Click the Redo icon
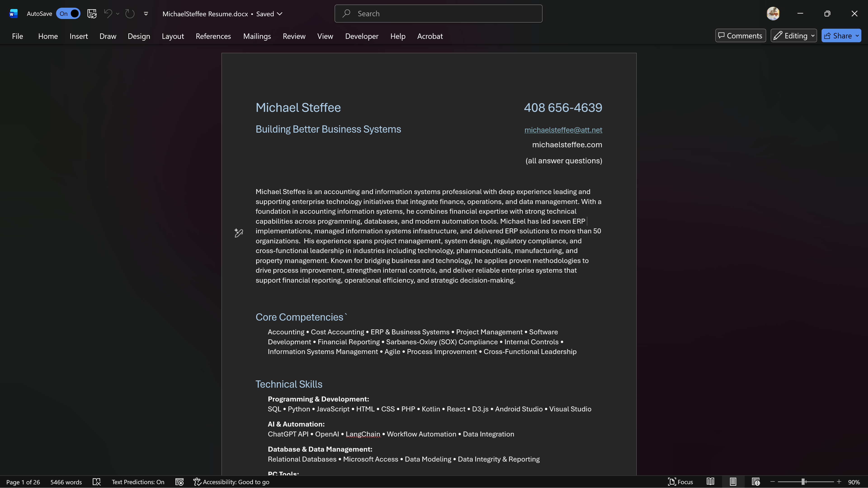 (x=130, y=14)
